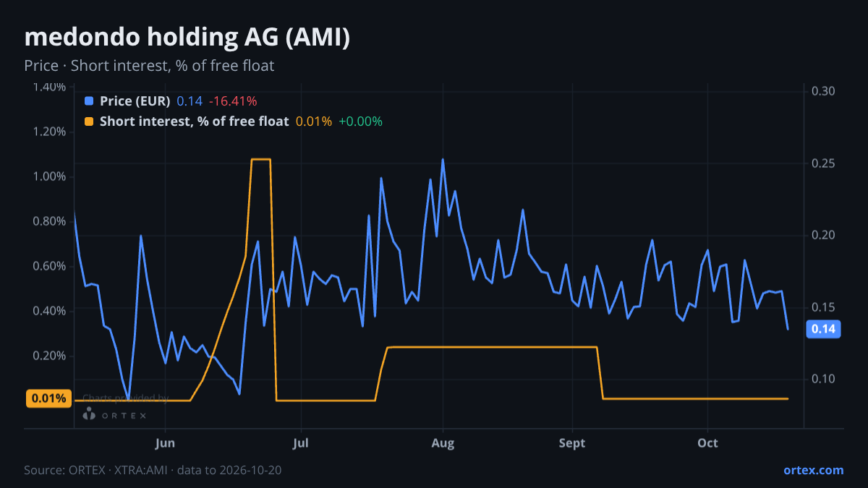Click the medondo holding AG (AMI) title
The image size is (868, 488).
(187, 38)
